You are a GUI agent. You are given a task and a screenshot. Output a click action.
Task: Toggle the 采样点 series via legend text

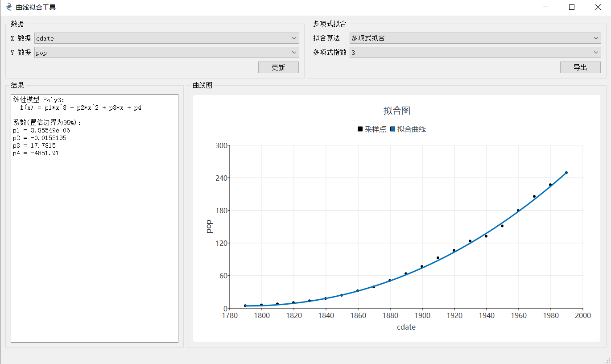pyautogui.click(x=375, y=129)
